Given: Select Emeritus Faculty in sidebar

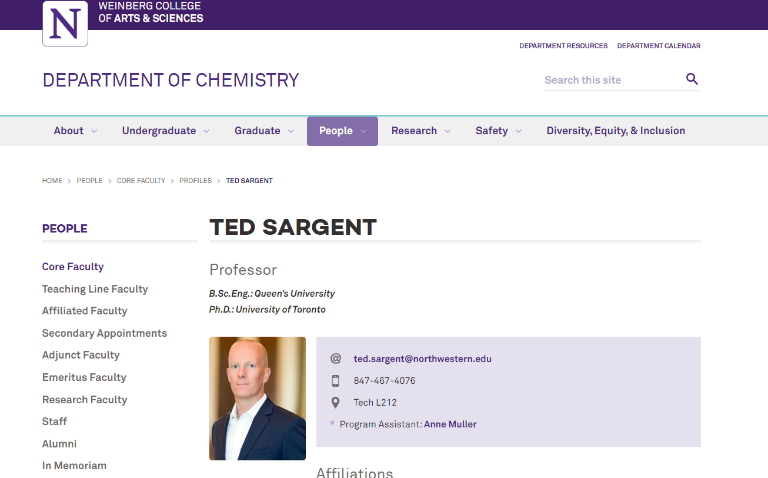Looking at the screenshot, I should click(84, 377).
